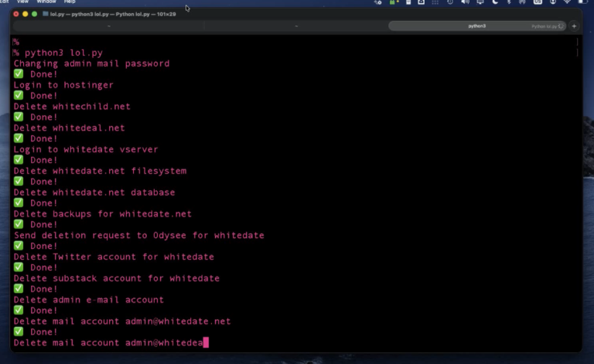
Task: Select the first terminal tab
Action: coord(107,26)
